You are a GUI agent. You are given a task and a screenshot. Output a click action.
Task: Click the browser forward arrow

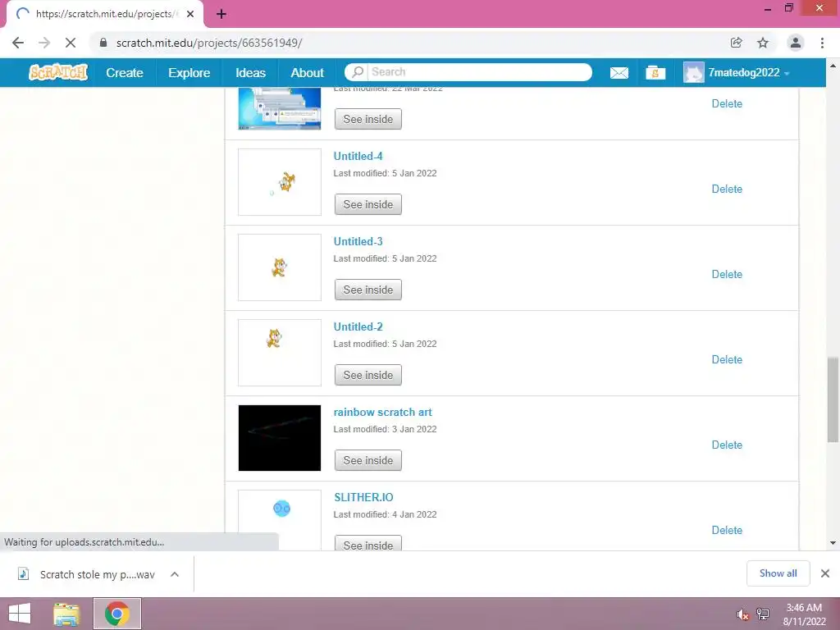click(44, 43)
